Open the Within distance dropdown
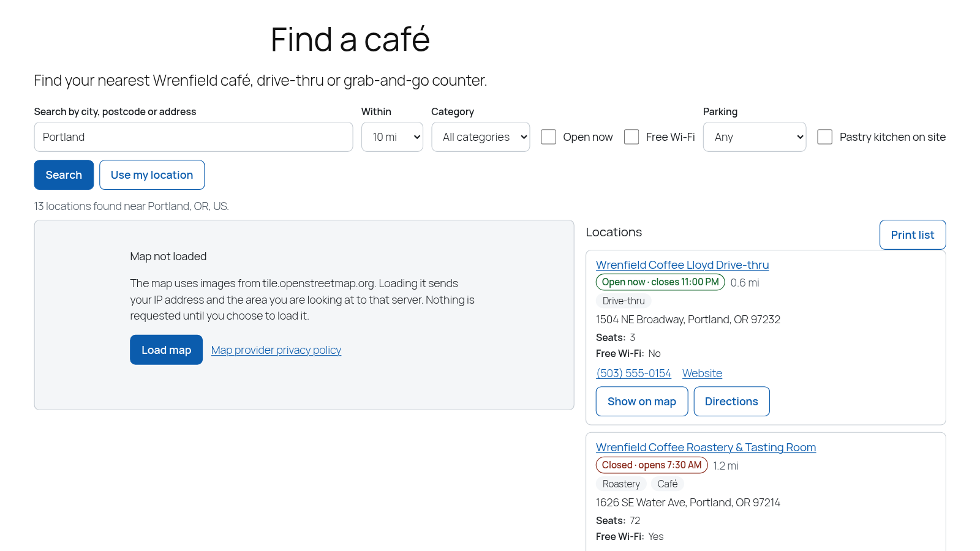 click(x=392, y=137)
